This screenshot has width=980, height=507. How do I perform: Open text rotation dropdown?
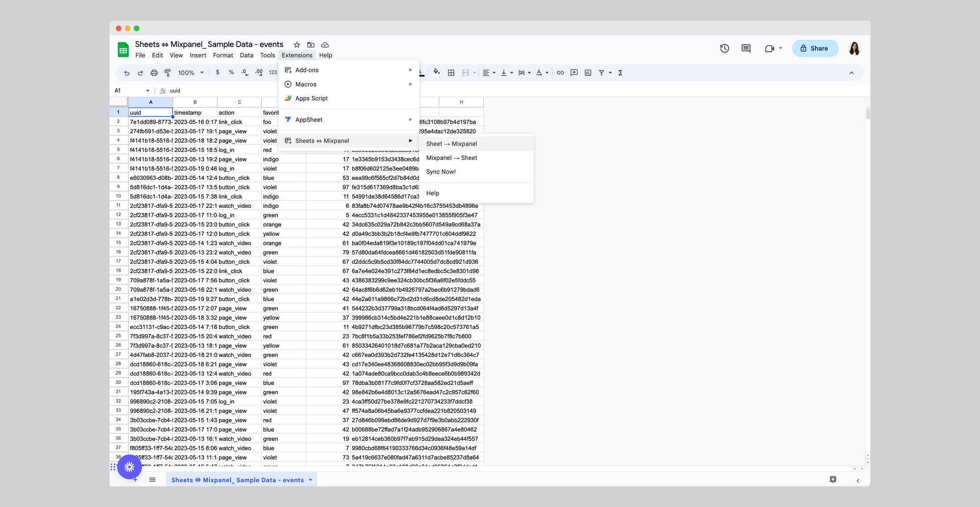pyautogui.click(x=542, y=73)
